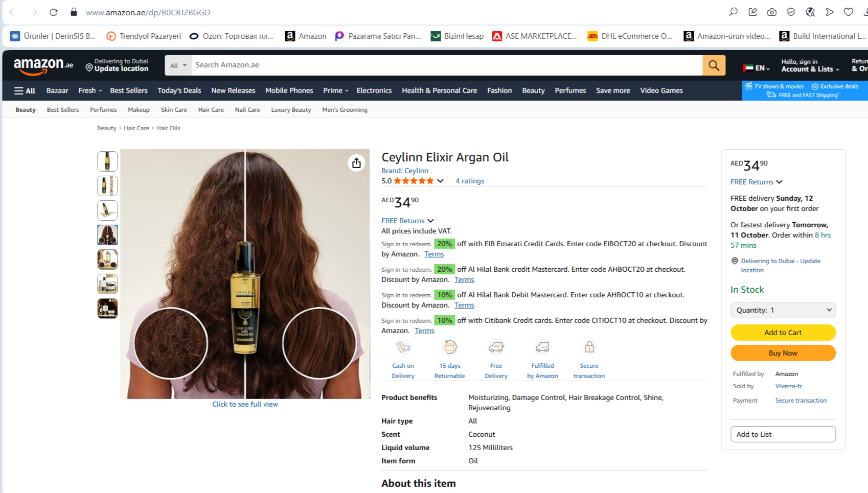Image resolution: width=868 pixels, height=493 pixels.
Task: Click the Secure transaction padlock icon
Action: tap(589, 347)
